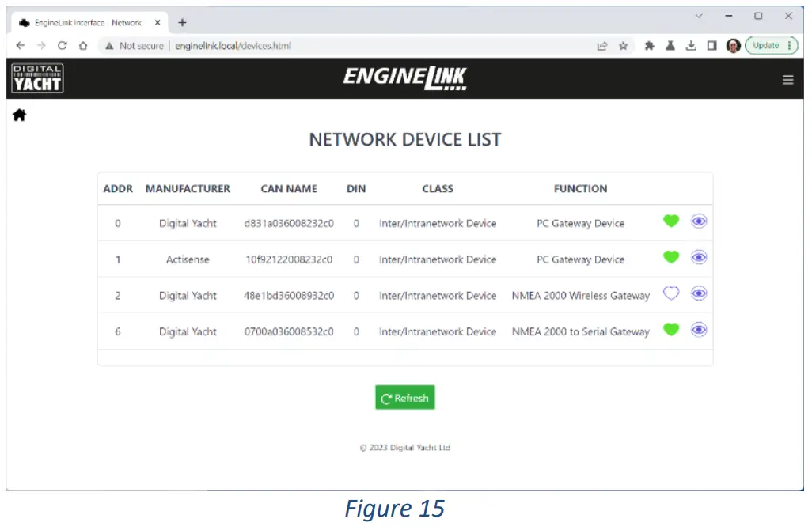Open the EngineLink hamburger menu
This screenshot has height=530, width=812.
tap(787, 79)
